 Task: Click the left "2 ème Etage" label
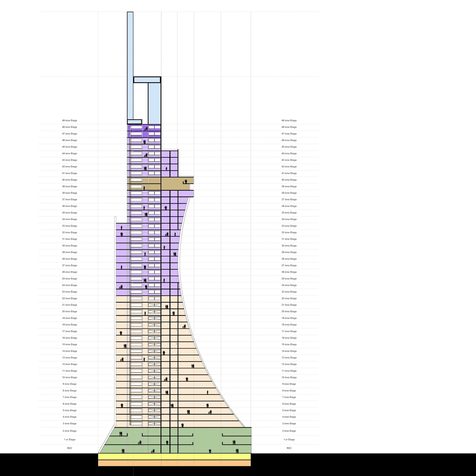70,431
